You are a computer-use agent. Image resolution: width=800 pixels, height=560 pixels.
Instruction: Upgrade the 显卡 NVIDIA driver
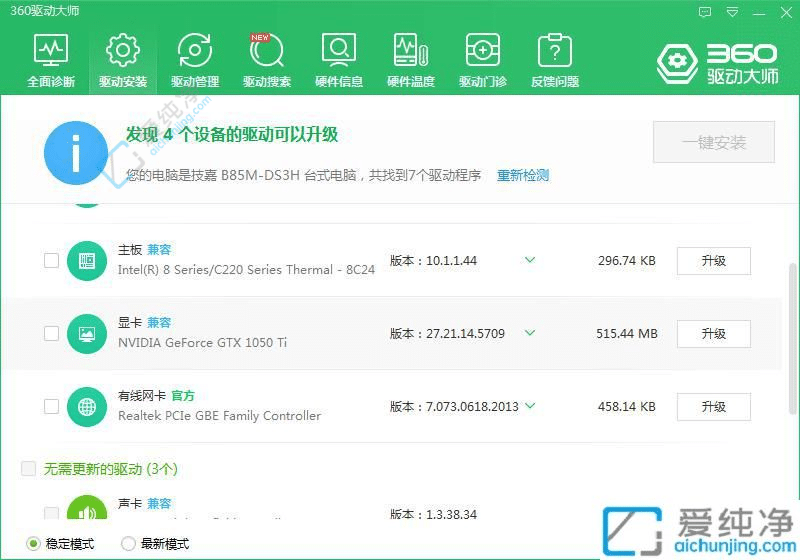[x=714, y=334]
